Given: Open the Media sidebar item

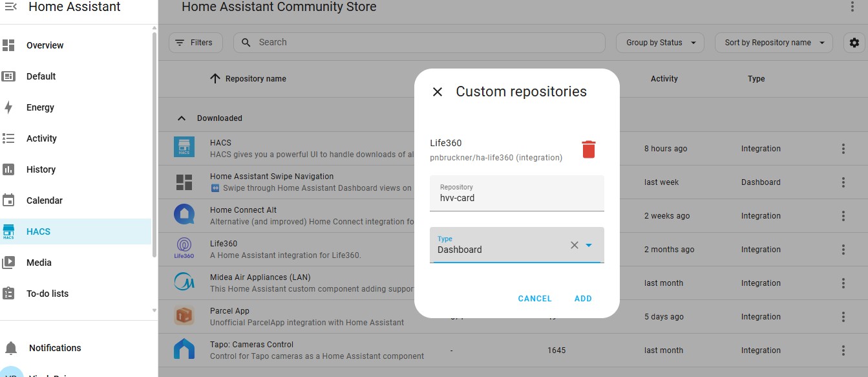Looking at the screenshot, I should [39, 263].
